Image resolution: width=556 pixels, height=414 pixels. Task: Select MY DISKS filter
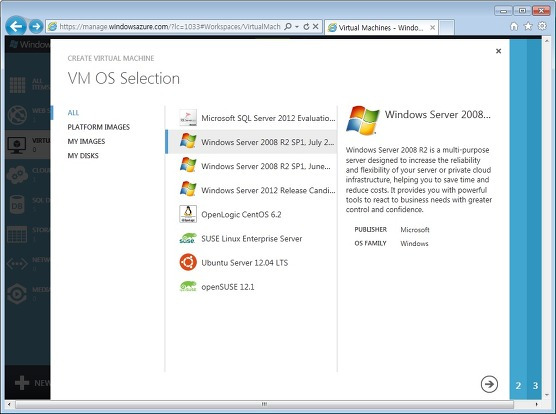83,156
